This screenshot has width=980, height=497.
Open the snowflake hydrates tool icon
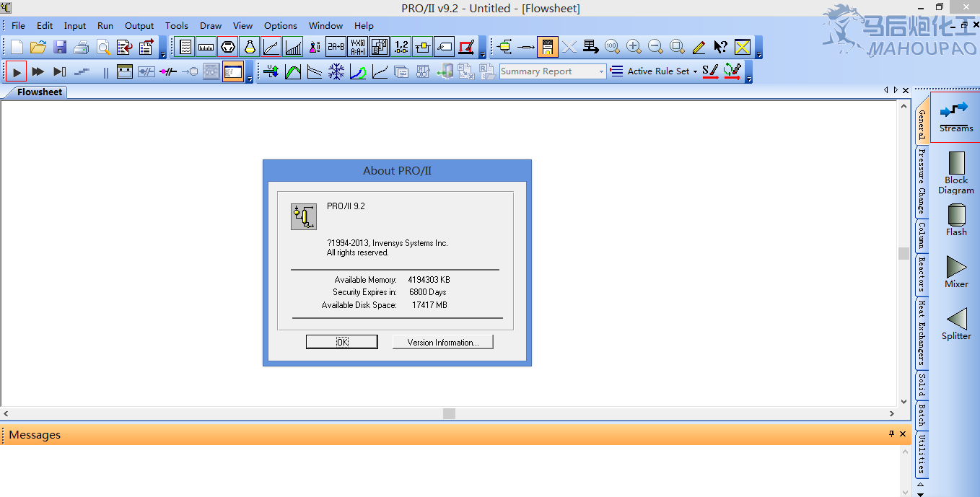(336, 72)
